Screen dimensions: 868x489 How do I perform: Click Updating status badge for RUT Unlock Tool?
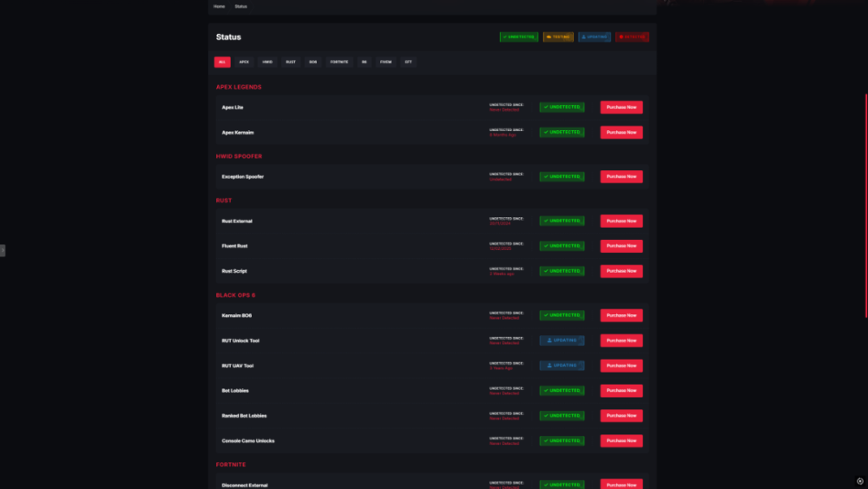coord(562,340)
